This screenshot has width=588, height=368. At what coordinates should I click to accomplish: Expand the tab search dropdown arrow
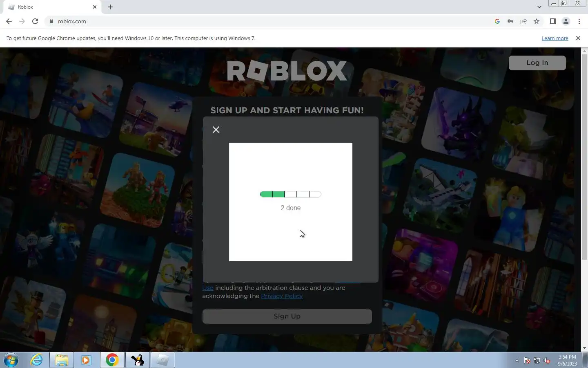[x=539, y=7]
